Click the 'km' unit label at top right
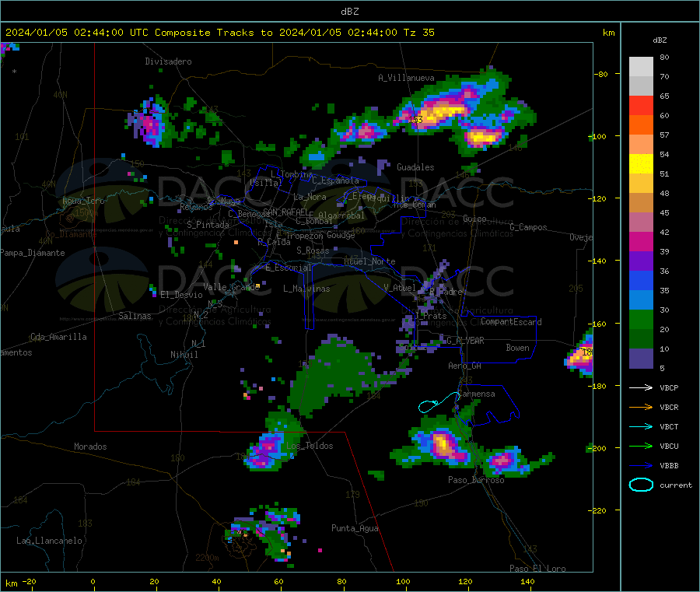700x592 pixels. pyautogui.click(x=608, y=33)
